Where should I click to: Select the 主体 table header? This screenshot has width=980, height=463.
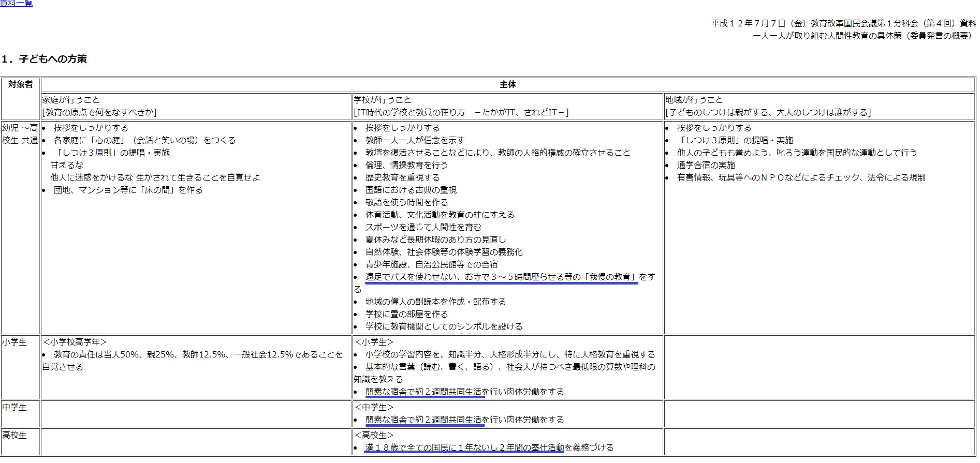(x=508, y=84)
